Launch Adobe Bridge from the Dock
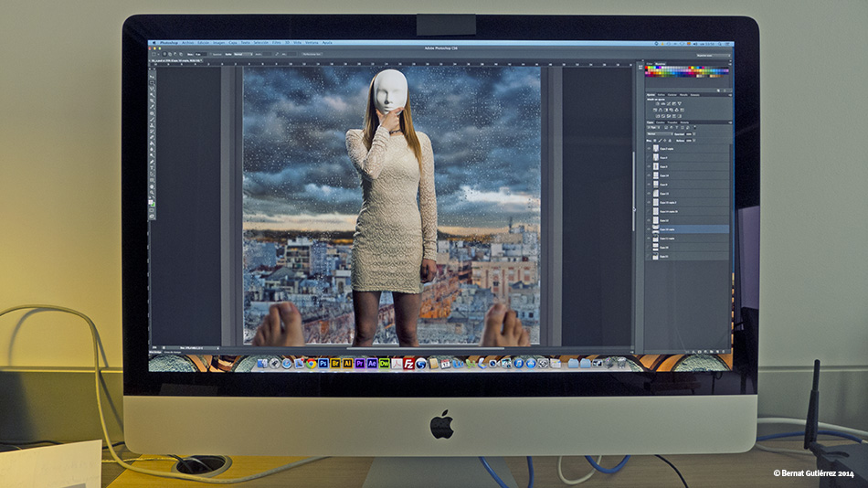The width and height of the screenshot is (868, 488). click(335, 364)
